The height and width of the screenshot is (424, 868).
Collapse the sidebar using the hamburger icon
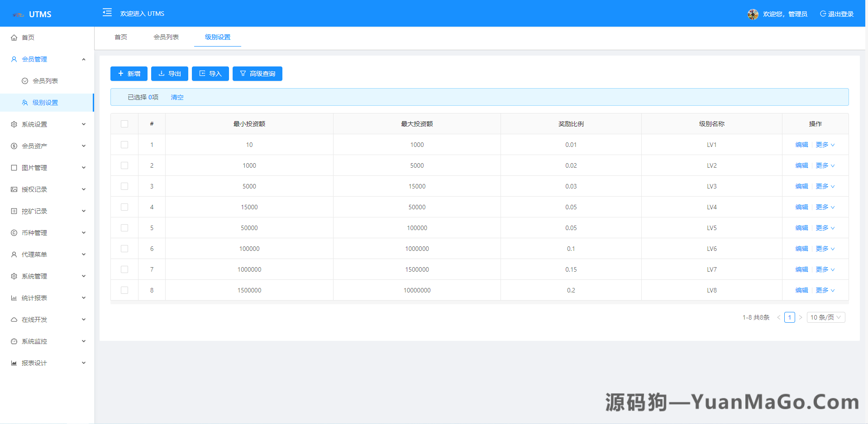tap(107, 13)
